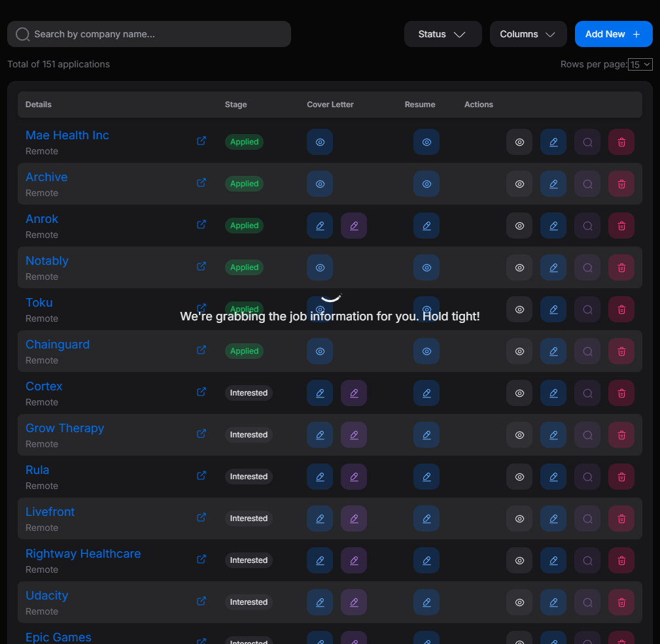View Cortex application details eye
This screenshot has height=644, width=660.
click(x=519, y=393)
